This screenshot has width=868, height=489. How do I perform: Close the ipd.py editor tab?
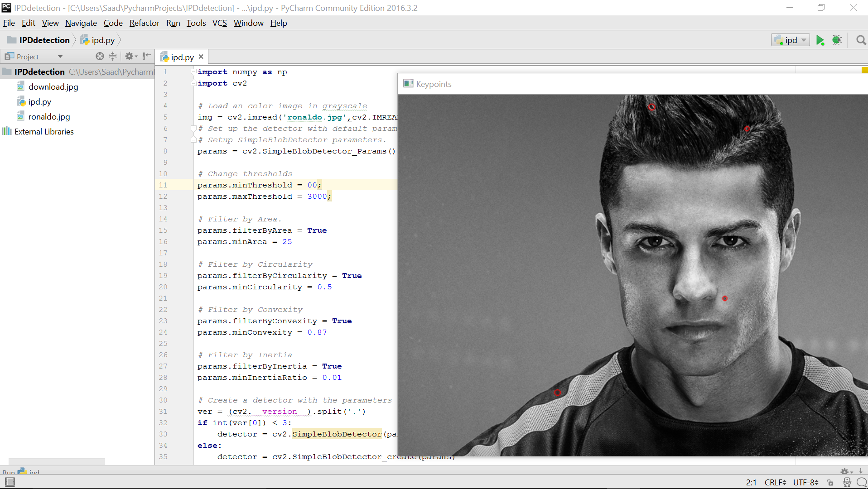click(201, 57)
